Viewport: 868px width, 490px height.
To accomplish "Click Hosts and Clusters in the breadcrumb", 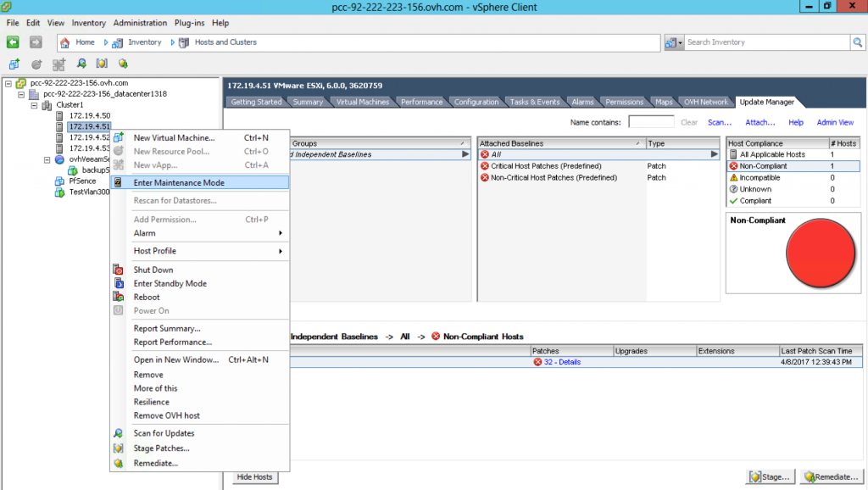I will coord(225,42).
